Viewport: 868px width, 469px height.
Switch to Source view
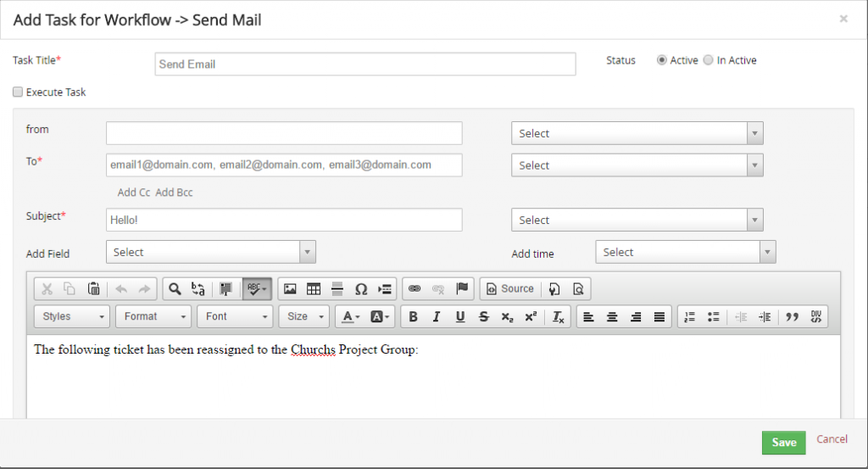(509, 289)
